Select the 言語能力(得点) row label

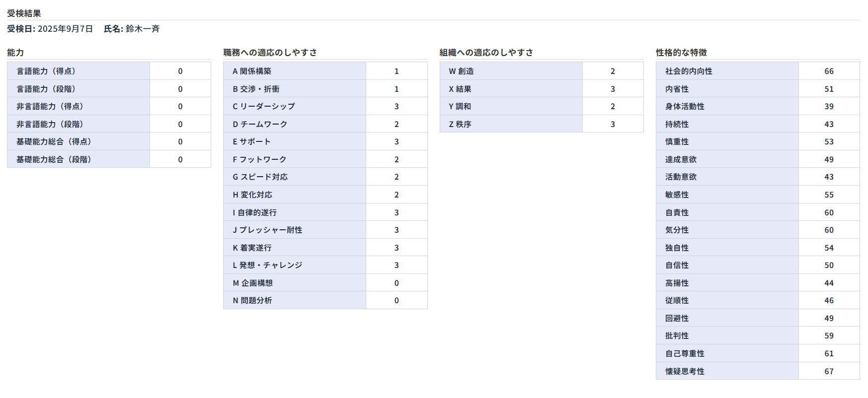coord(46,71)
